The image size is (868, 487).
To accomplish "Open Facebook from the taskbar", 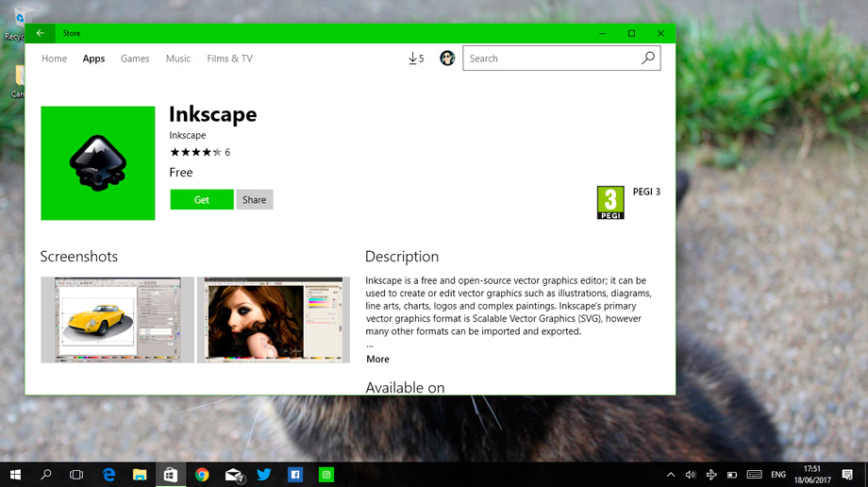I will pos(295,475).
